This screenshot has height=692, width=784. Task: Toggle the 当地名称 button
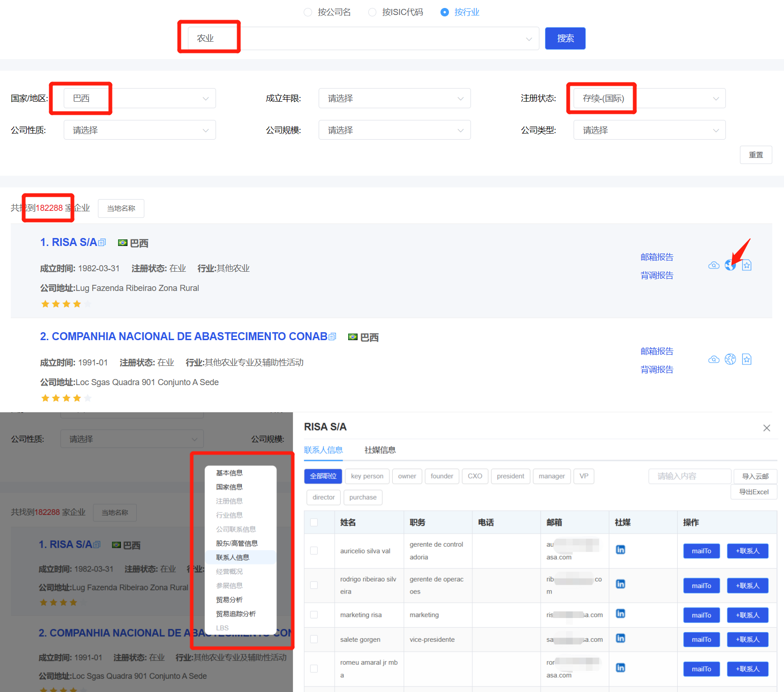[121, 208]
